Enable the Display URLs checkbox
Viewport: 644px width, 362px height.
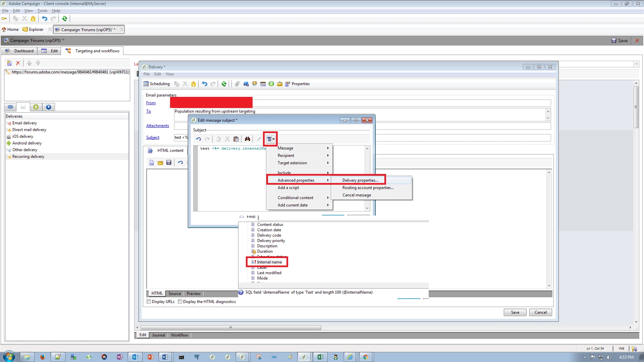[x=149, y=302]
